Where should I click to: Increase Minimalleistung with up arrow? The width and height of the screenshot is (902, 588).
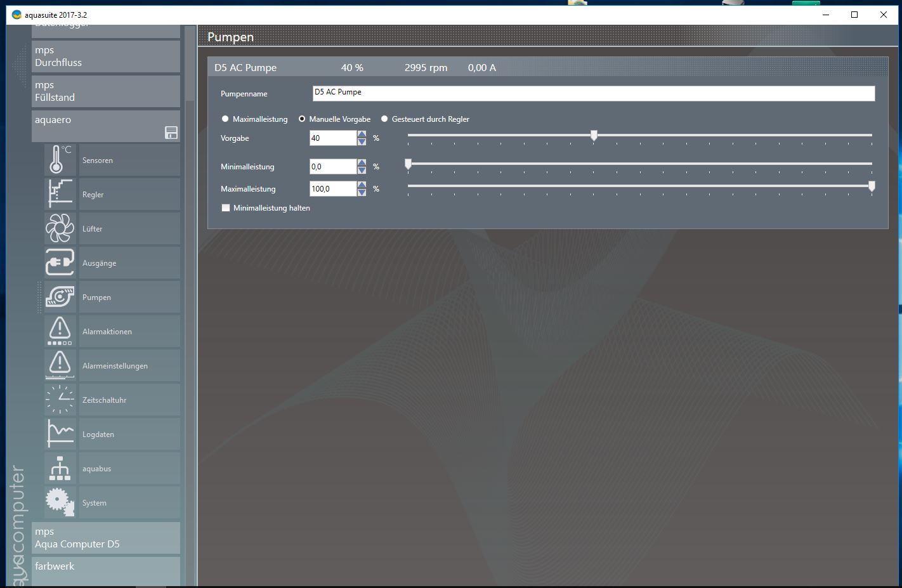tap(362, 162)
